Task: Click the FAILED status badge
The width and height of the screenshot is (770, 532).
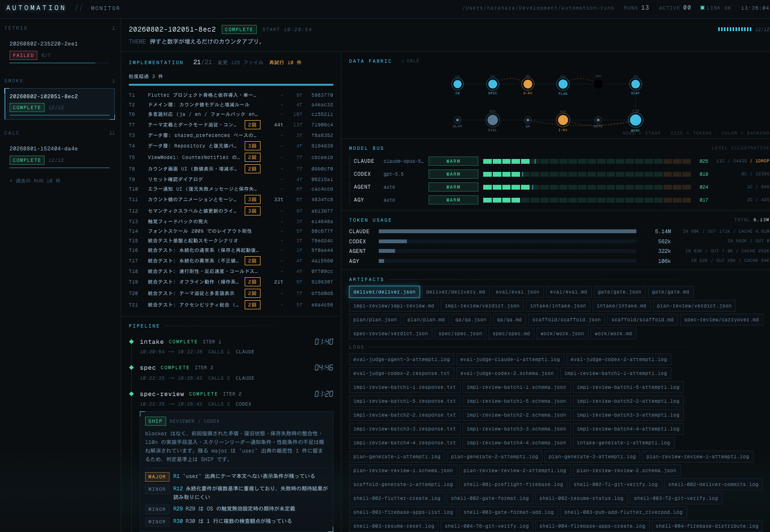Action: coord(23,56)
